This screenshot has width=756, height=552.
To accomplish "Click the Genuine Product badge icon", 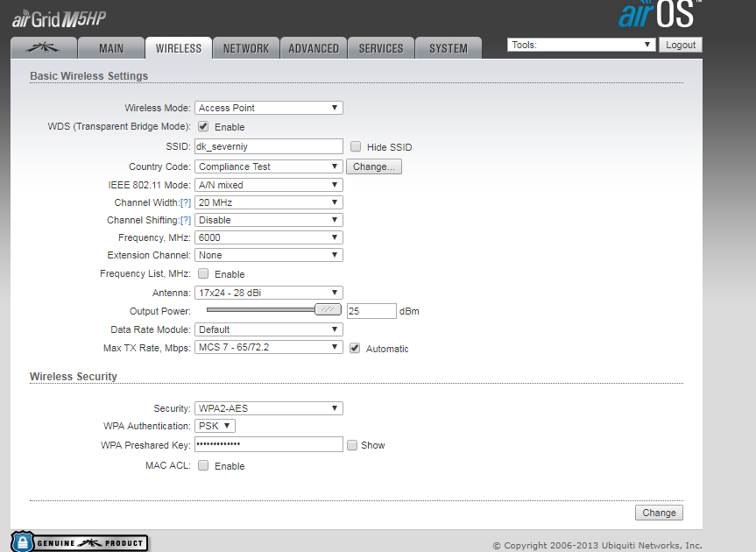I will [79, 542].
